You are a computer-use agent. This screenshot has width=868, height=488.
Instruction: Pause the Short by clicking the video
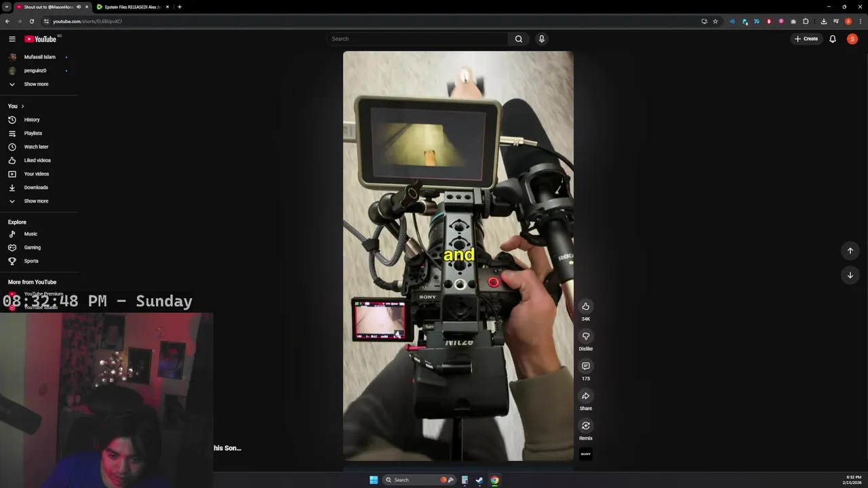(458, 256)
